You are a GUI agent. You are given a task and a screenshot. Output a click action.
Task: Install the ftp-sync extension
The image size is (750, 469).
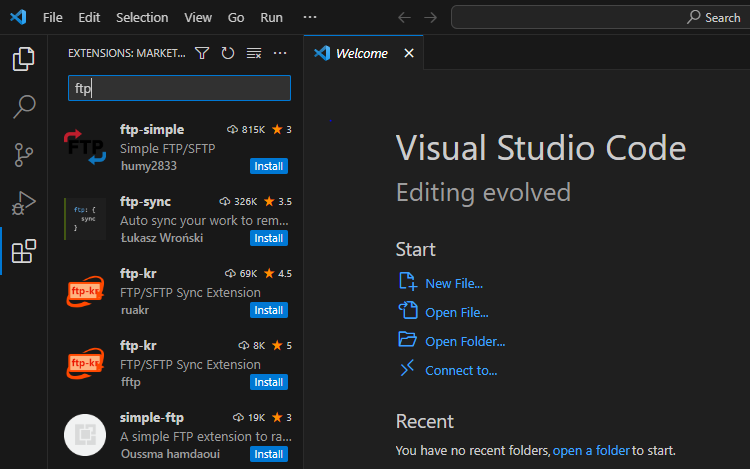pyautogui.click(x=269, y=238)
